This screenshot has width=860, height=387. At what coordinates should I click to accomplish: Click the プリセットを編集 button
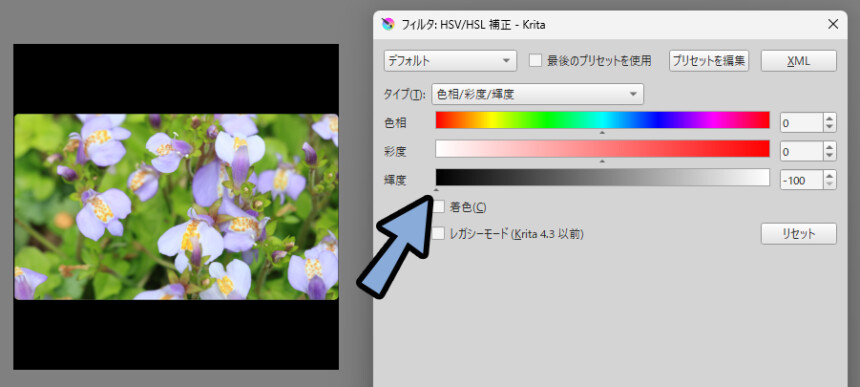[709, 61]
